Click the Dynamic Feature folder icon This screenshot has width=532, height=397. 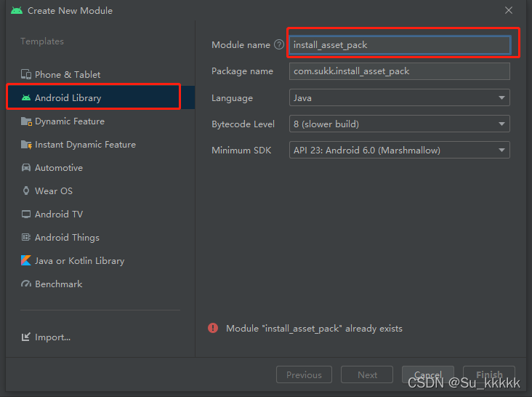click(26, 121)
